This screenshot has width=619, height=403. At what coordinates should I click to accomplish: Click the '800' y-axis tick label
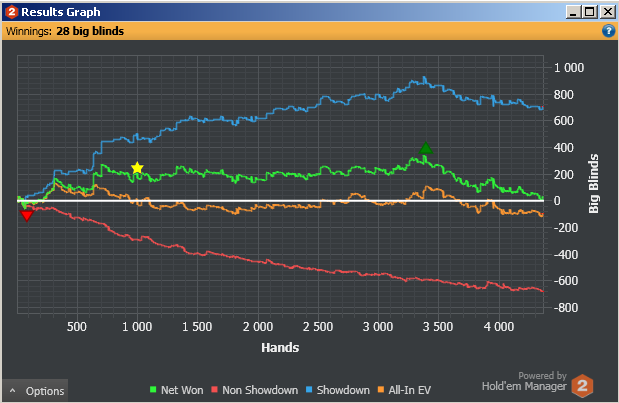coord(564,95)
